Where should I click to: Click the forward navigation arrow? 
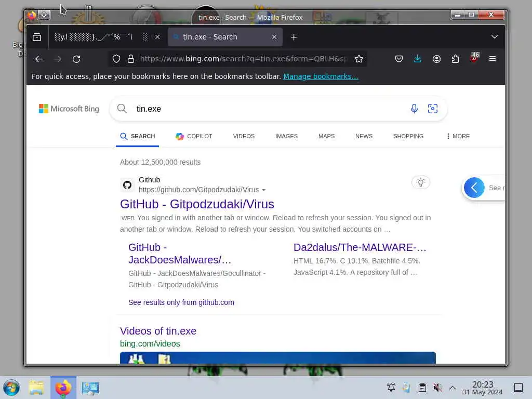click(58, 59)
